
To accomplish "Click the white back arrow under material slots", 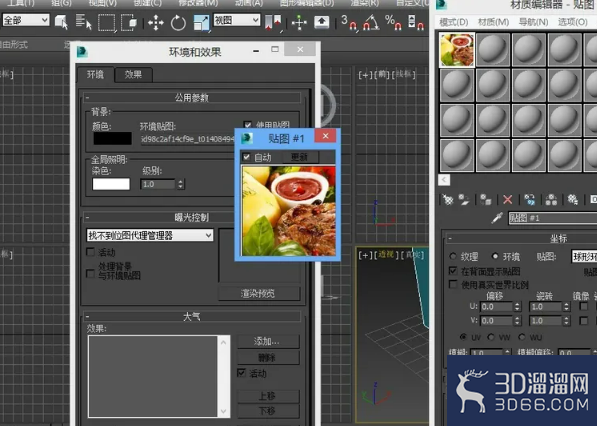I will coord(444,180).
